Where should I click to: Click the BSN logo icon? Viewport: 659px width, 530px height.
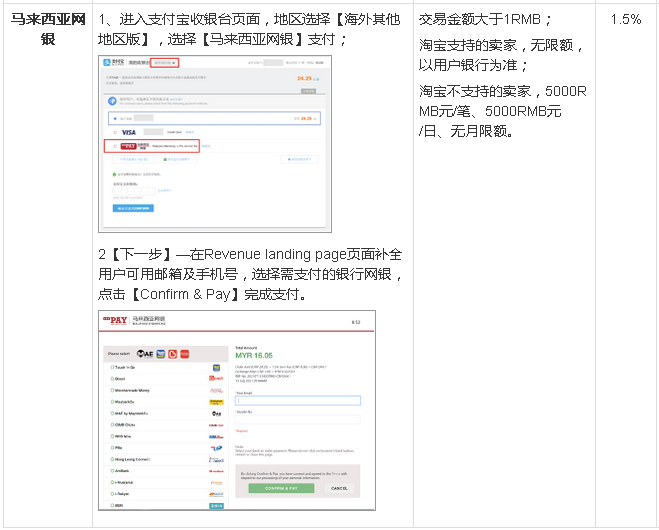(x=216, y=505)
